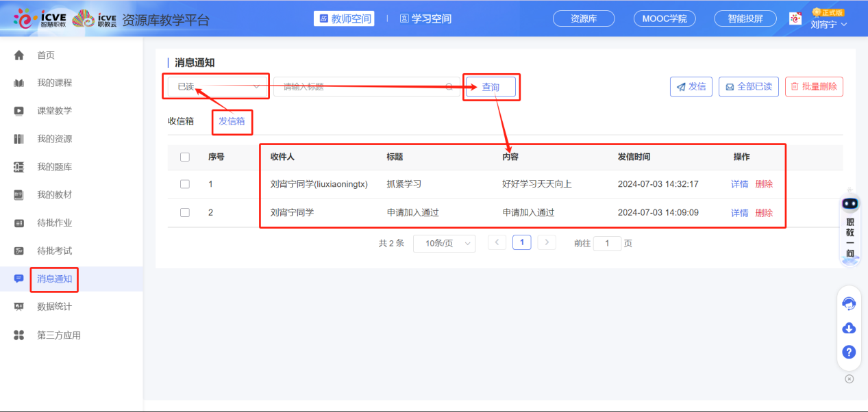The width and height of the screenshot is (868, 412).
Task: Click the colorful app icon next to 刘宵宁
Action: (795, 18)
